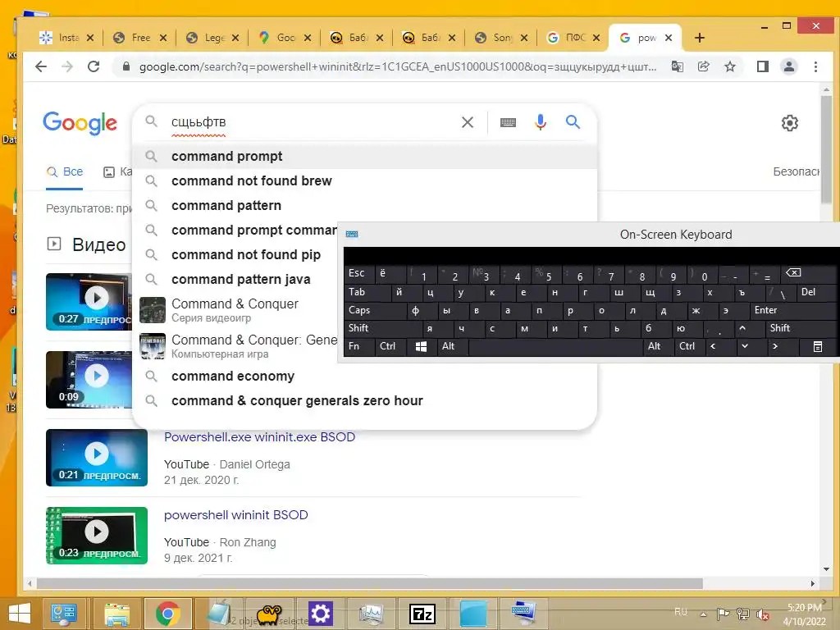Open Google Translate icon in address bar

tap(677, 66)
